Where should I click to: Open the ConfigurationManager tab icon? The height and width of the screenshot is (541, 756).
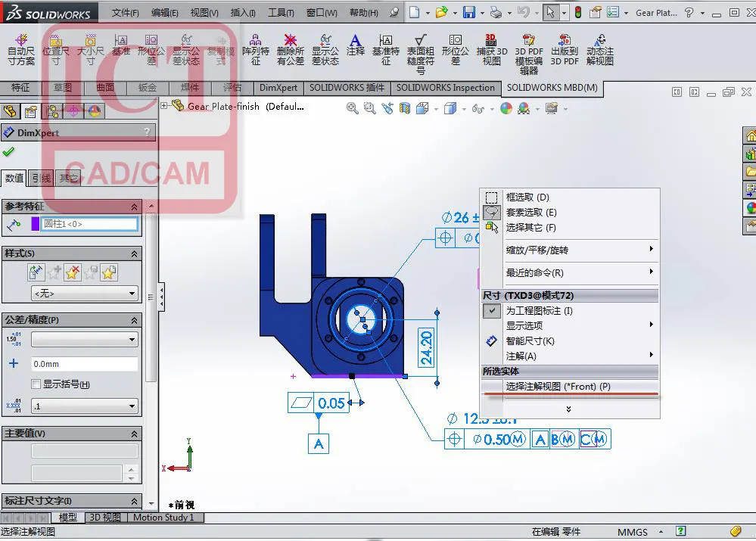[52, 112]
